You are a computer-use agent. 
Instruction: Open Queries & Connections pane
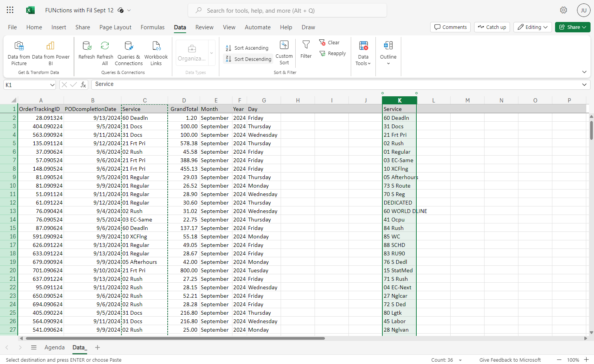point(129,53)
